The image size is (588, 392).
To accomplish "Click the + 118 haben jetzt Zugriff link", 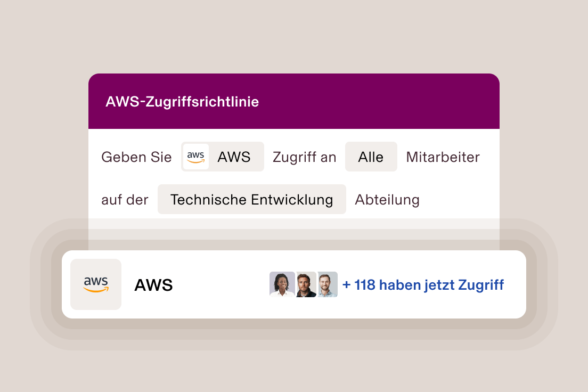I will 422,285.
